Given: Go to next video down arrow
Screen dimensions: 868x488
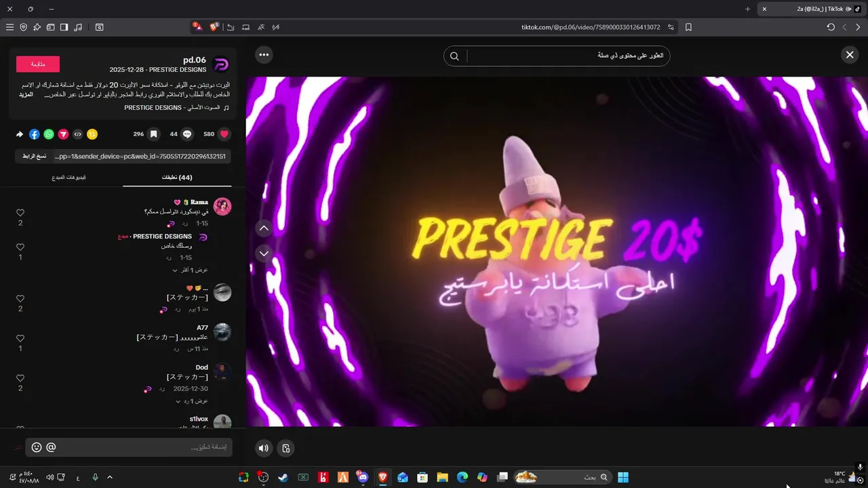Looking at the screenshot, I should [x=264, y=253].
